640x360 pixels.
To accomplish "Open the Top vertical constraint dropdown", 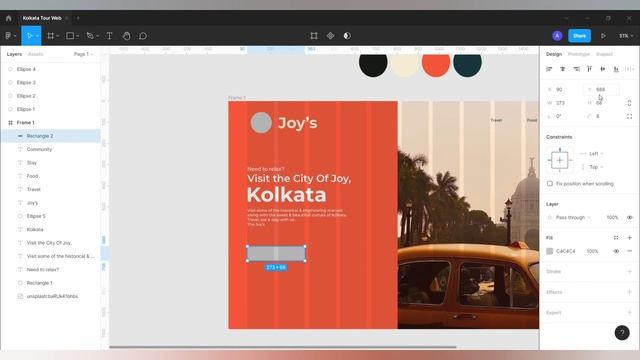I will click(596, 167).
